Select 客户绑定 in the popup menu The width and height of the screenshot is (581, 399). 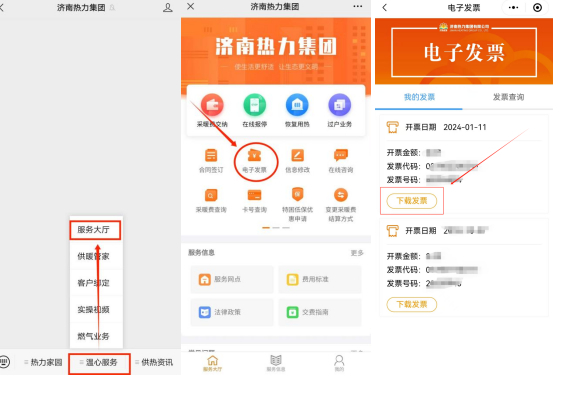[x=93, y=283]
